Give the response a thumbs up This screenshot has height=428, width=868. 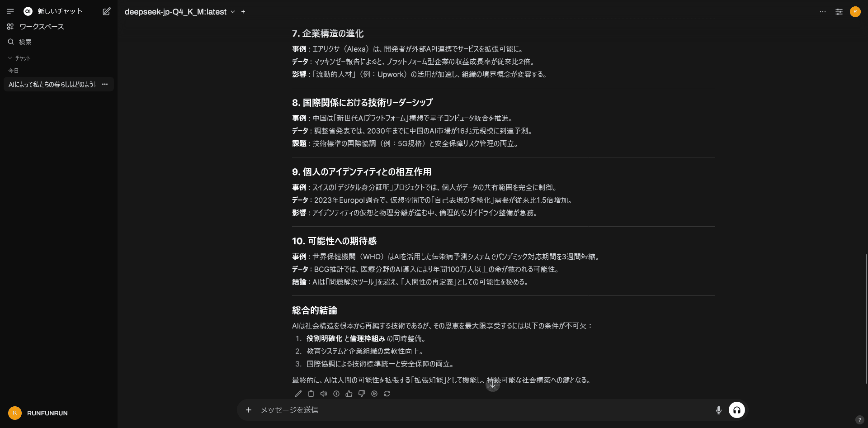pos(349,394)
